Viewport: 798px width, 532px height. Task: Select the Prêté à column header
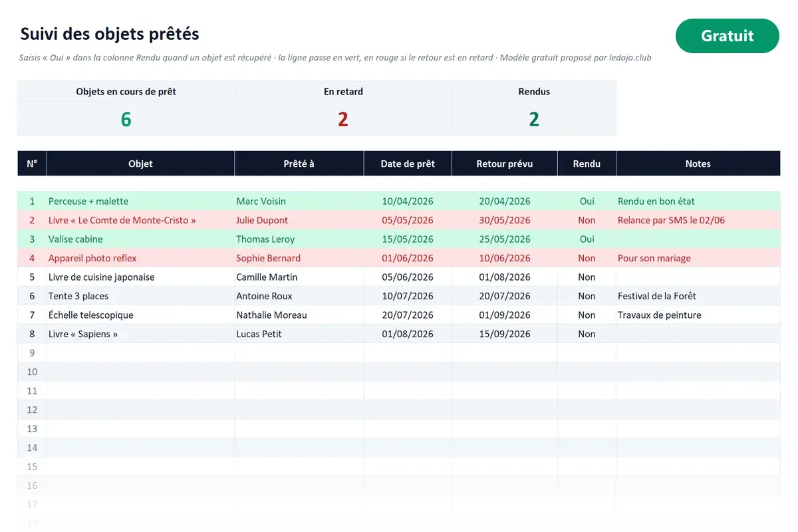(x=299, y=164)
